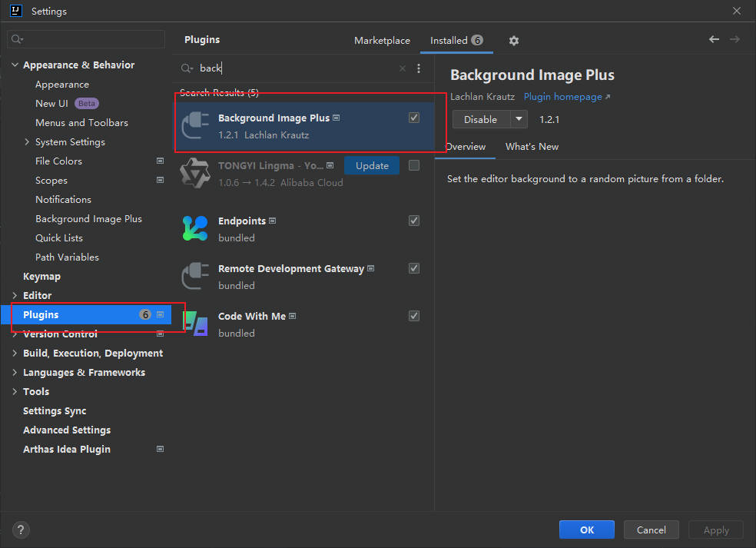
Task: Toggle the Remote Development Gateway checkbox
Action: coord(413,268)
